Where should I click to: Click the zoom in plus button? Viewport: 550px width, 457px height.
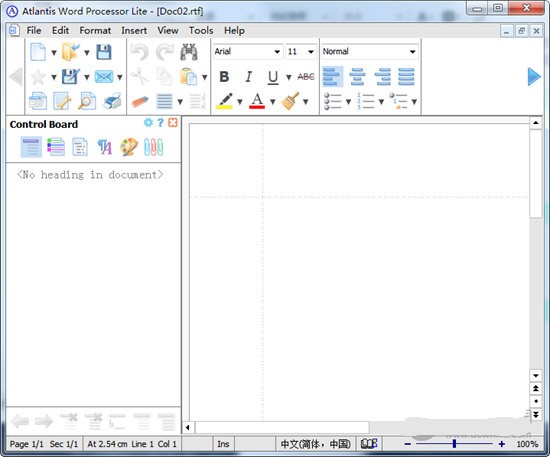pos(502,444)
